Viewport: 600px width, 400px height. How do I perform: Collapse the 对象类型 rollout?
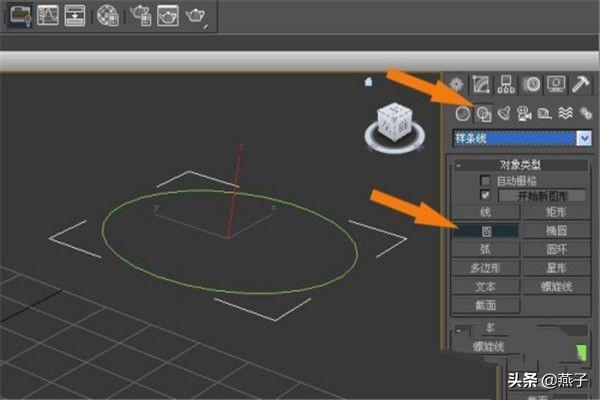pyautogui.click(x=518, y=165)
